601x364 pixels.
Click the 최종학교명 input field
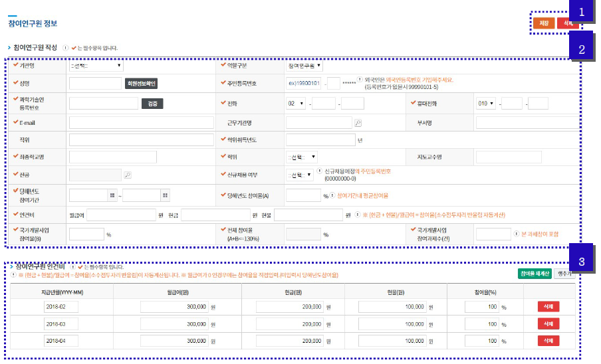click(113, 157)
